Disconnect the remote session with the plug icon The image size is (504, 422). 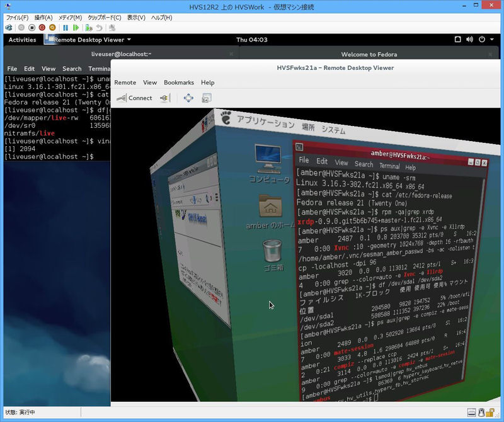[164, 98]
